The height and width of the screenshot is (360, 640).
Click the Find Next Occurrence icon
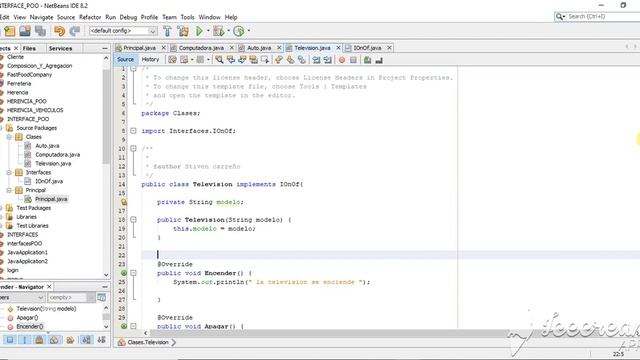point(242,60)
